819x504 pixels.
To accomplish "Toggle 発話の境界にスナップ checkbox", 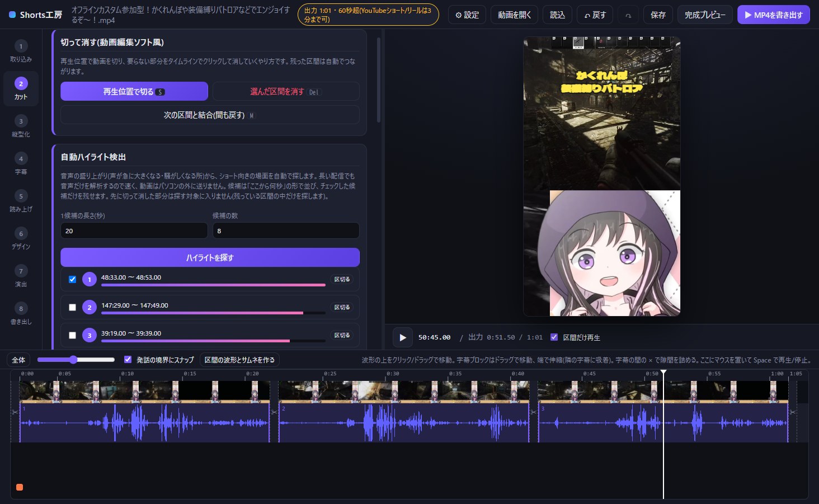I will click(128, 360).
